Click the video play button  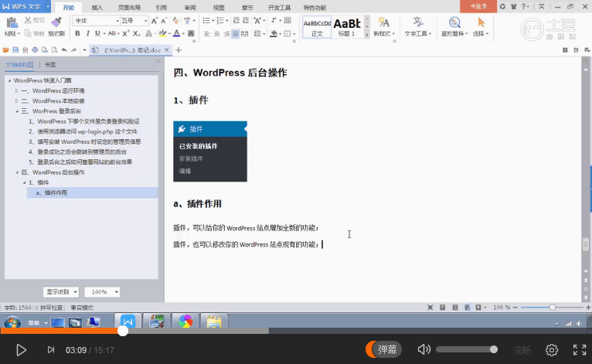click(x=21, y=350)
